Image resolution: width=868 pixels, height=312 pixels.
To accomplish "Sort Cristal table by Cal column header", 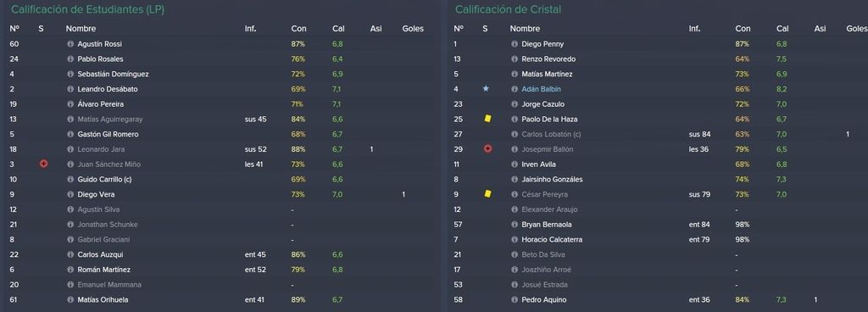I will coord(782,28).
